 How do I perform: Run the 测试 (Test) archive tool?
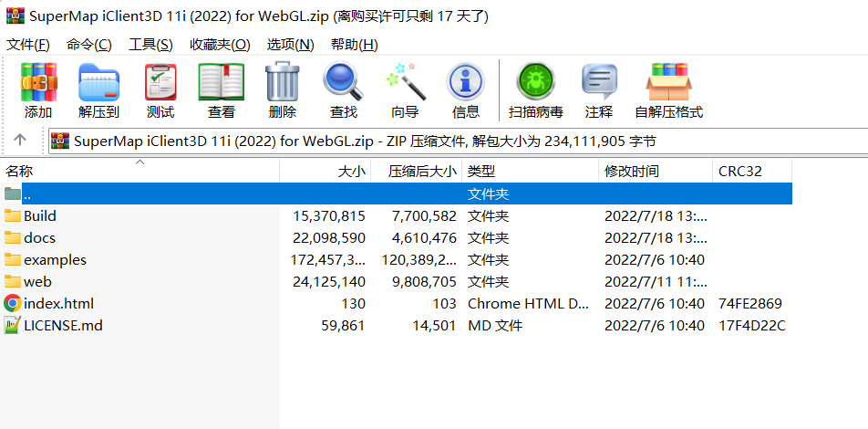tap(160, 81)
